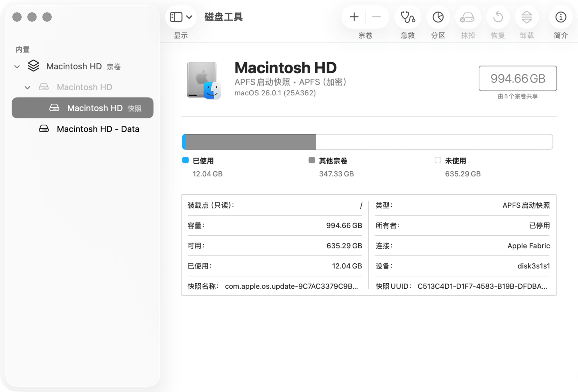Viewport: 578px width, 392px height.
Task: Click the blue used (已使用) legend swatch
Action: click(185, 160)
